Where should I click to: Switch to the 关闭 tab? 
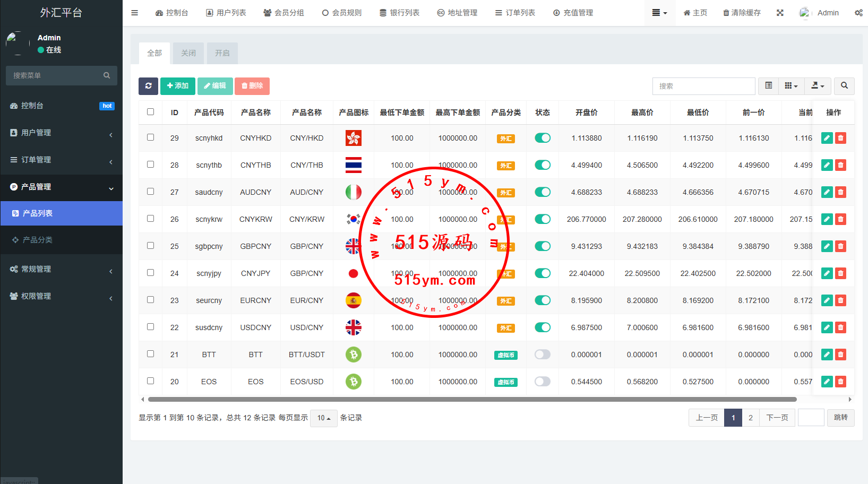tap(188, 53)
